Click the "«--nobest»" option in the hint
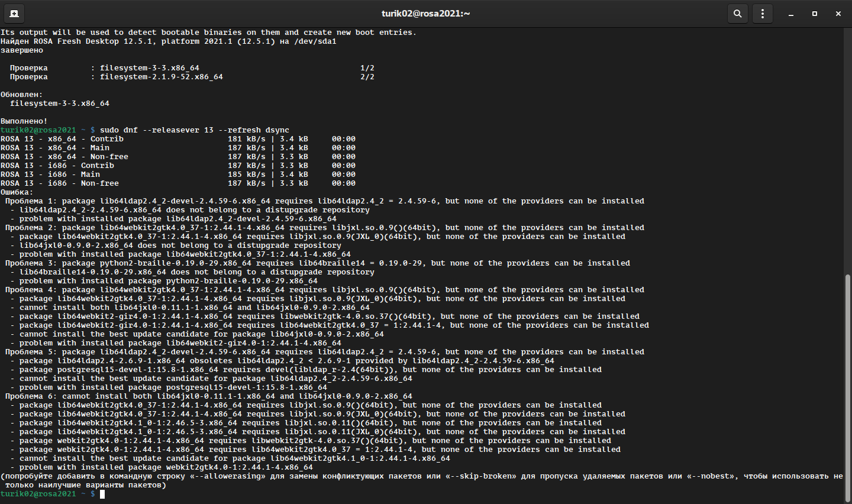Screen dimensions: 852x504 [x=711, y=476]
